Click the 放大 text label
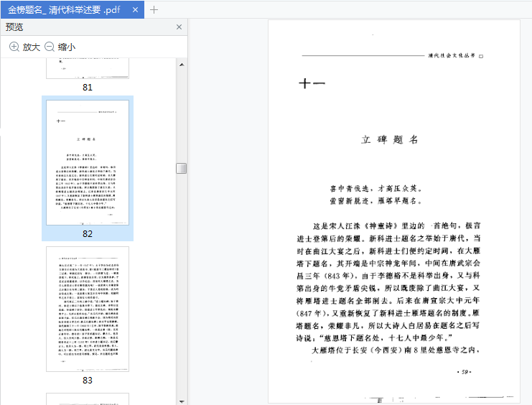This screenshot has height=405, width=532. pos(31,47)
